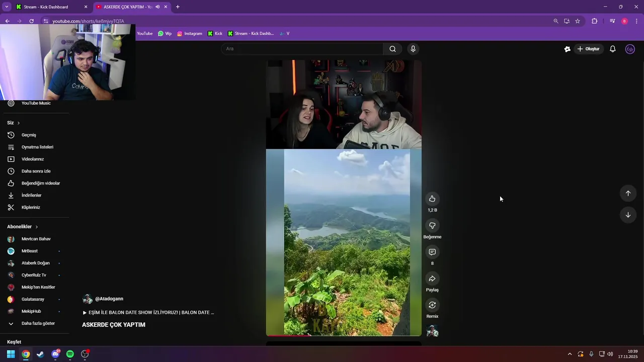Open a new browser tab
The height and width of the screenshot is (362, 644).
(x=178, y=7)
